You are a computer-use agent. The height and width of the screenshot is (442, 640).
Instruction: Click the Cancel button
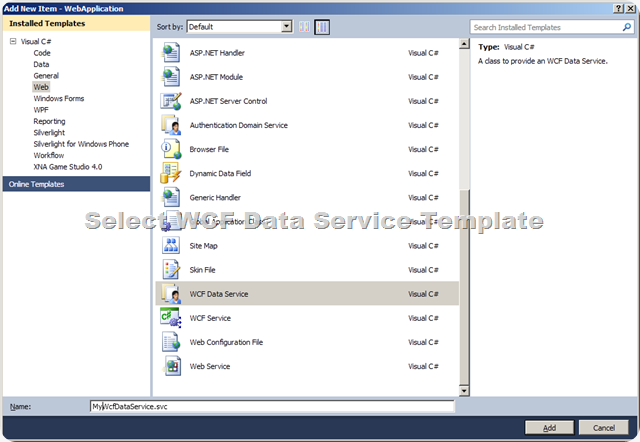[x=604, y=428]
